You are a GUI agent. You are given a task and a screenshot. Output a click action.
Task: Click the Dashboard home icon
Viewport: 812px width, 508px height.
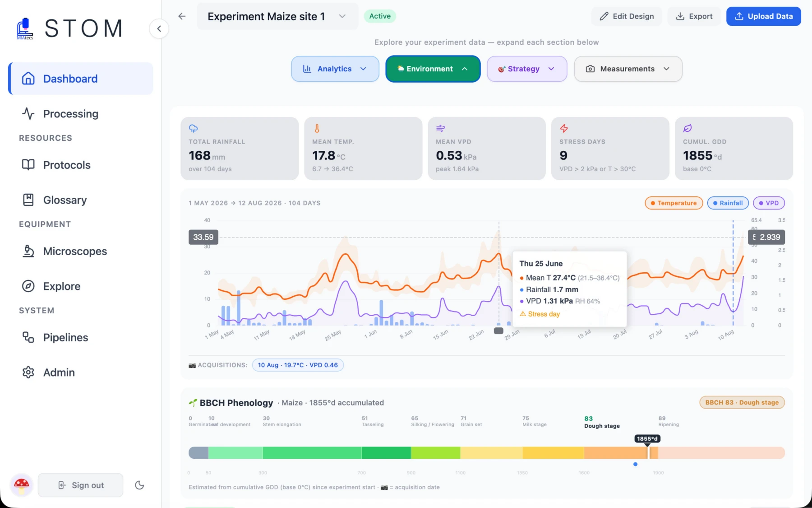(x=28, y=79)
